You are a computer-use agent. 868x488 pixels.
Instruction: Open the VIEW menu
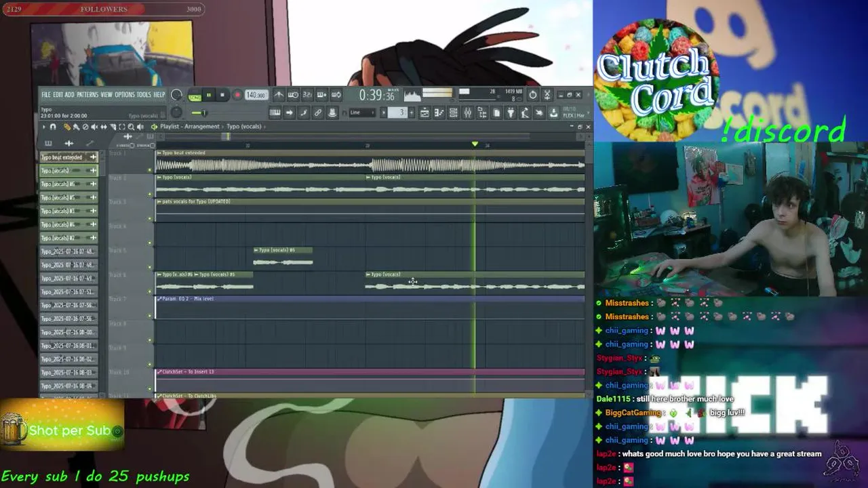106,95
